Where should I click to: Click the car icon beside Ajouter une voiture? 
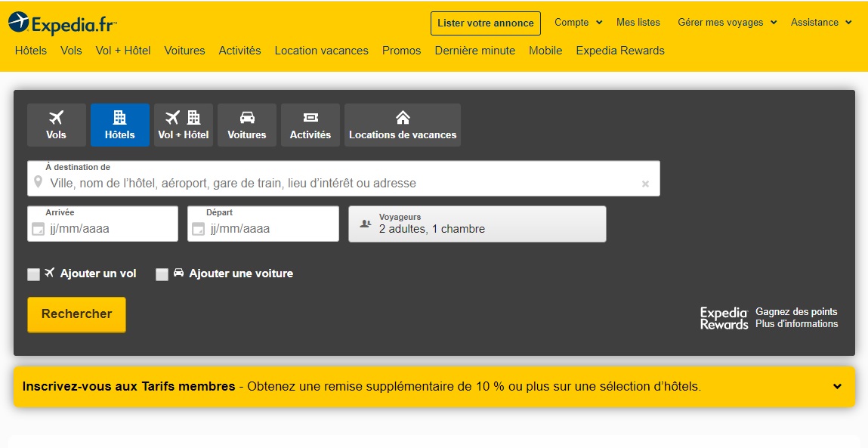[178, 273]
